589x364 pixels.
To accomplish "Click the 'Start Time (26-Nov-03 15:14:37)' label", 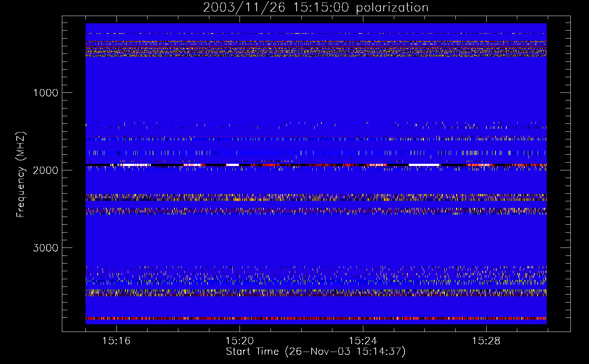I will point(316,352).
